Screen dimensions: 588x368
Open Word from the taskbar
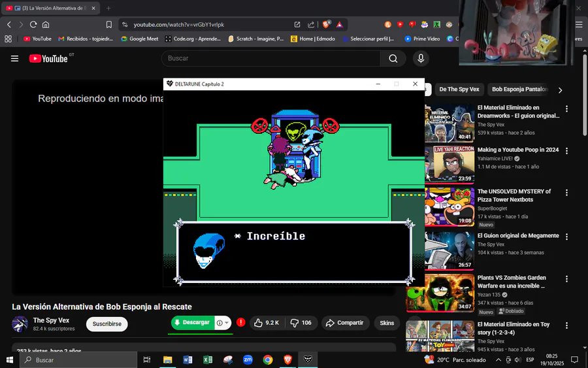point(188,360)
